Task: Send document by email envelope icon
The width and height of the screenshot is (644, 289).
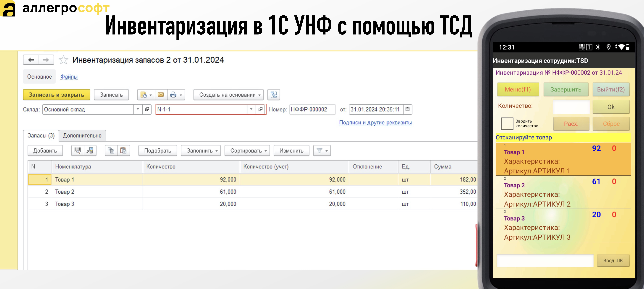Action: click(161, 95)
